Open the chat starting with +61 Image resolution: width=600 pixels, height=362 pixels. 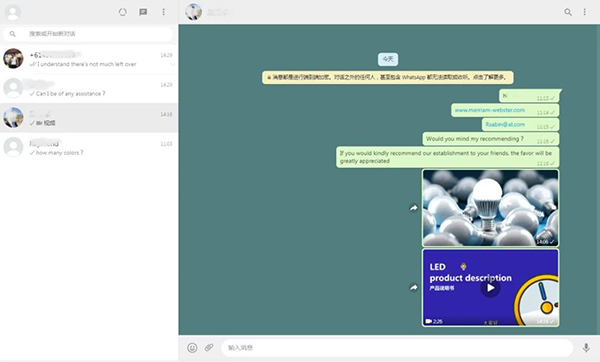[x=88, y=59]
